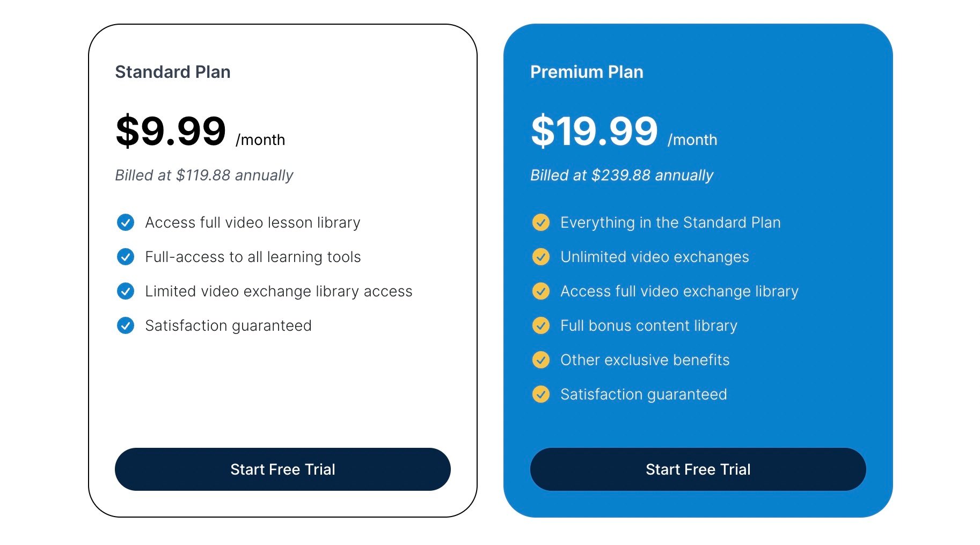Click yellow checkmark beside Everything in the Standard Plan
The image size is (980, 545).
click(541, 222)
